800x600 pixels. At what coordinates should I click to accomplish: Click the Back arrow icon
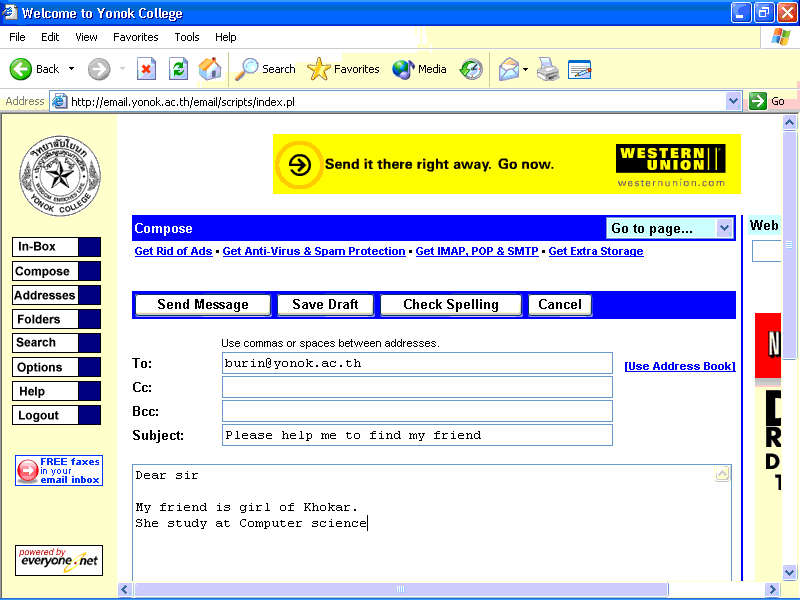(x=21, y=69)
